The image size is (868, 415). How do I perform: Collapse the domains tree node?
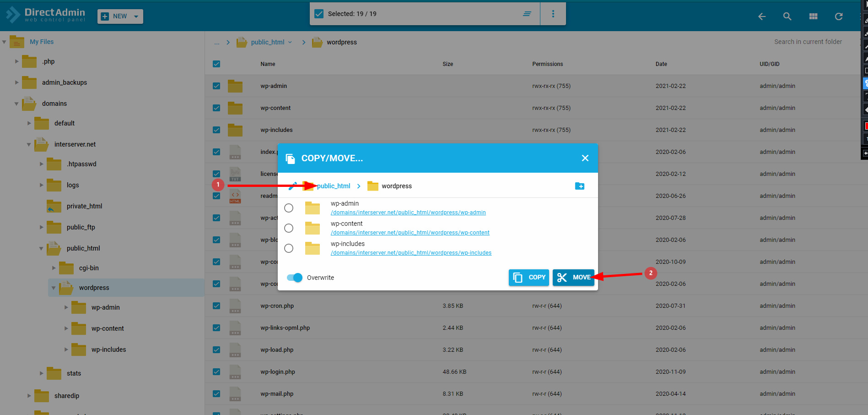pyautogui.click(x=16, y=104)
